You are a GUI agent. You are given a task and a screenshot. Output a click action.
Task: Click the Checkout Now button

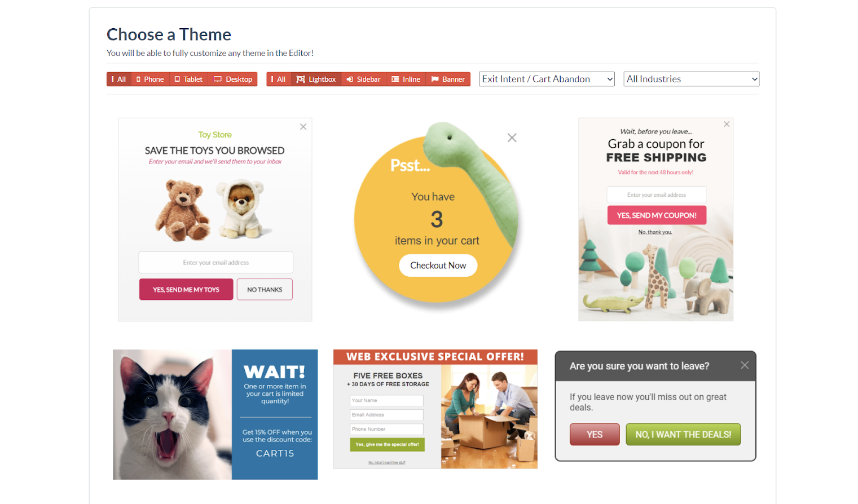click(x=438, y=266)
